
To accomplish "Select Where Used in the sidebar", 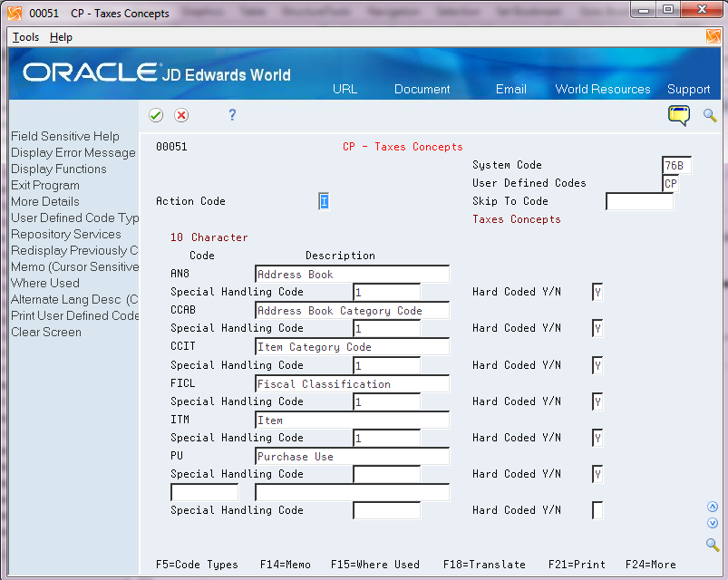I will [x=45, y=283].
